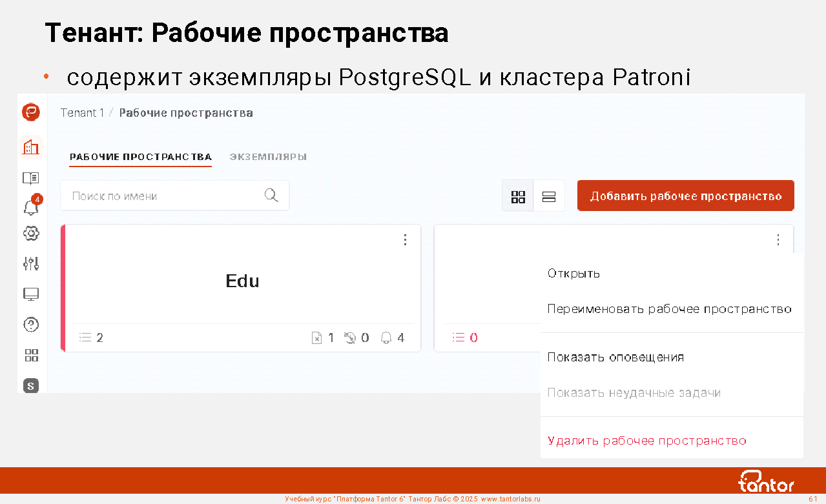Viewport: 826px width, 504px height.
Task: Open the tenants building icon in sidebar
Action: click(31, 147)
